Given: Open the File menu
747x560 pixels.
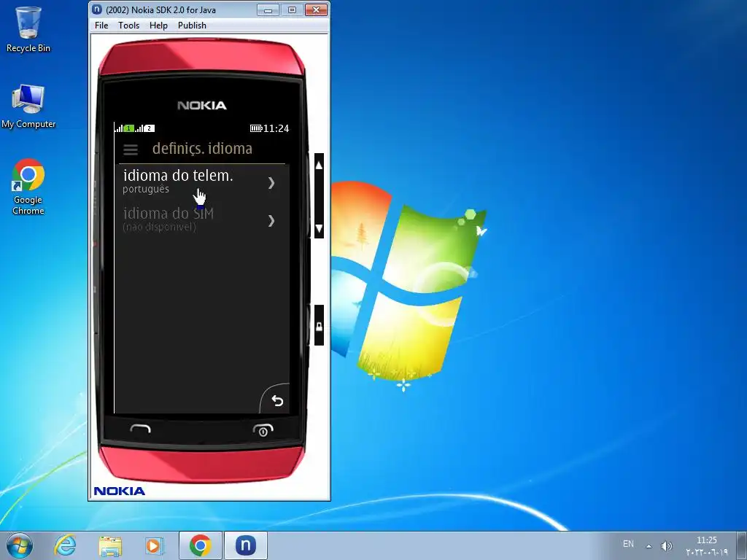Looking at the screenshot, I should click(x=101, y=26).
